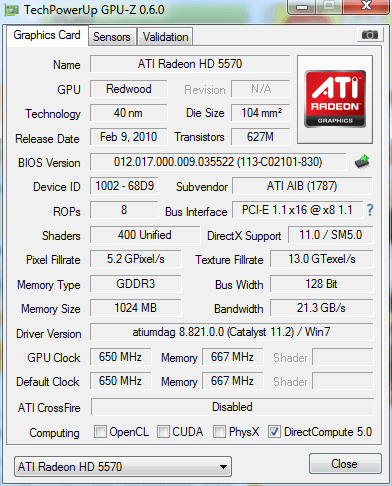The height and width of the screenshot is (486, 392).
Task: Click the Memory Size value 1024 MB
Action: point(136,308)
